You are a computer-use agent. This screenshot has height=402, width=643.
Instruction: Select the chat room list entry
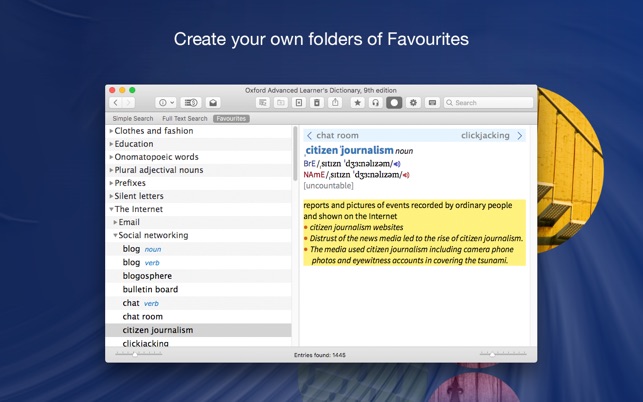[198, 317]
